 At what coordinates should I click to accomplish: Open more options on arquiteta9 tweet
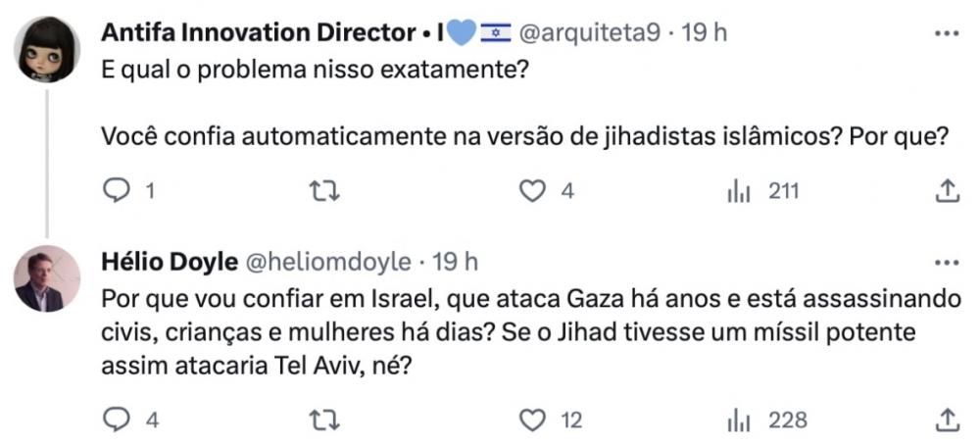(947, 32)
